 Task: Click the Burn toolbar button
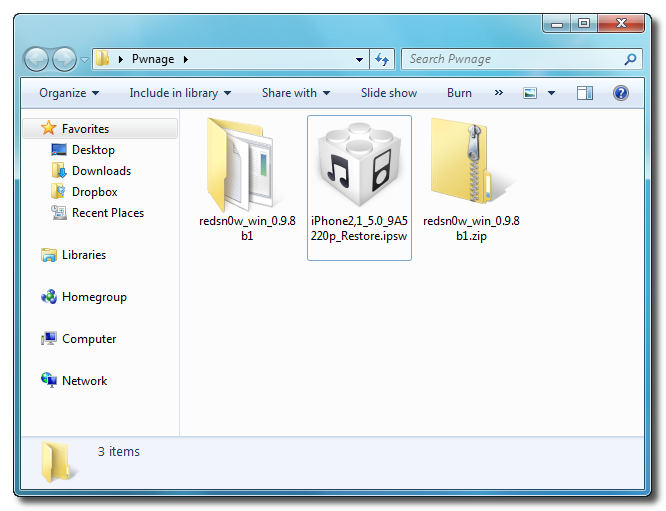click(459, 93)
